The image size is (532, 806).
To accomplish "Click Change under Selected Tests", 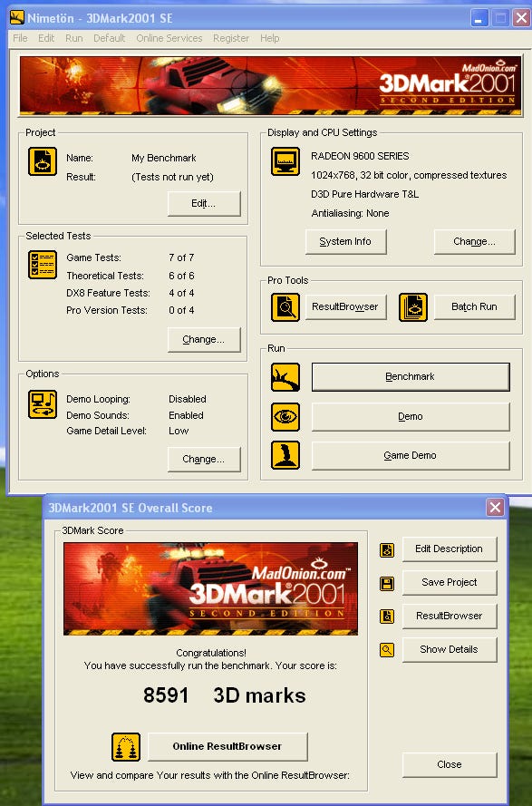I will (x=204, y=339).
